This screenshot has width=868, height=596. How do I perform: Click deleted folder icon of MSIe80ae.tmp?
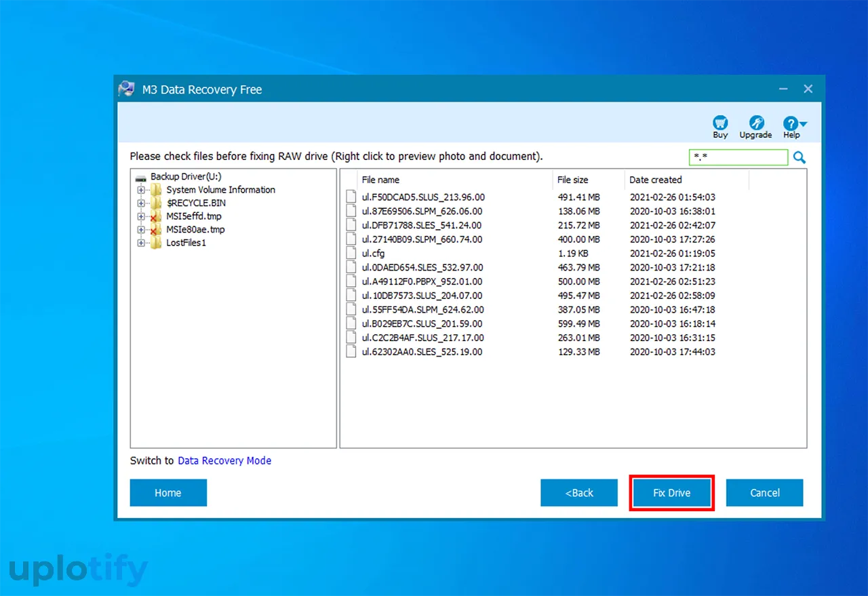(x=155, y=229)
